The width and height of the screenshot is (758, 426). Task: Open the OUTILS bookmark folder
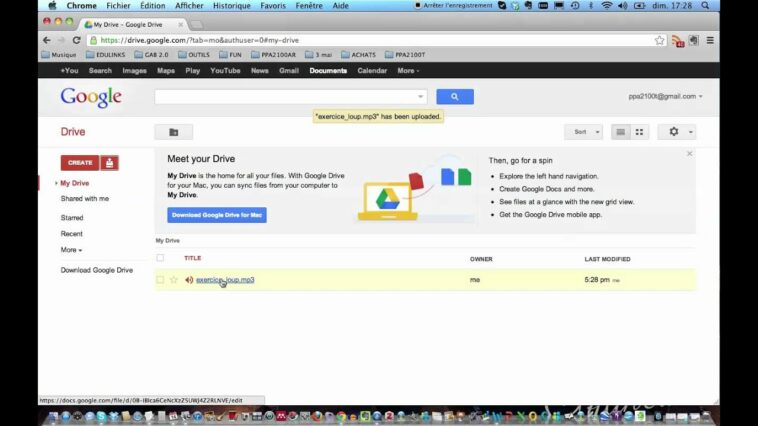[x=194, y=55]
